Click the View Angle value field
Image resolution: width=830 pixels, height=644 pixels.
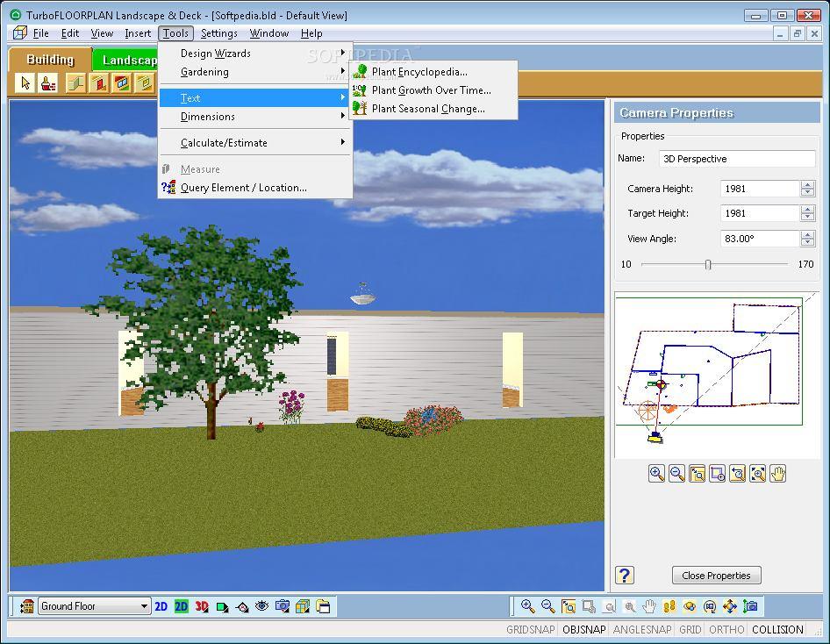(760, 239)
